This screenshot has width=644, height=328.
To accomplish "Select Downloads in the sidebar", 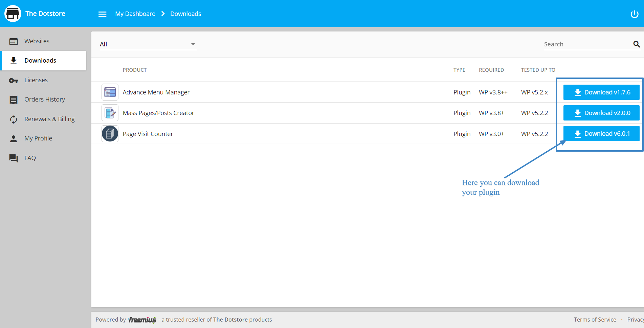I will point(44,61).
